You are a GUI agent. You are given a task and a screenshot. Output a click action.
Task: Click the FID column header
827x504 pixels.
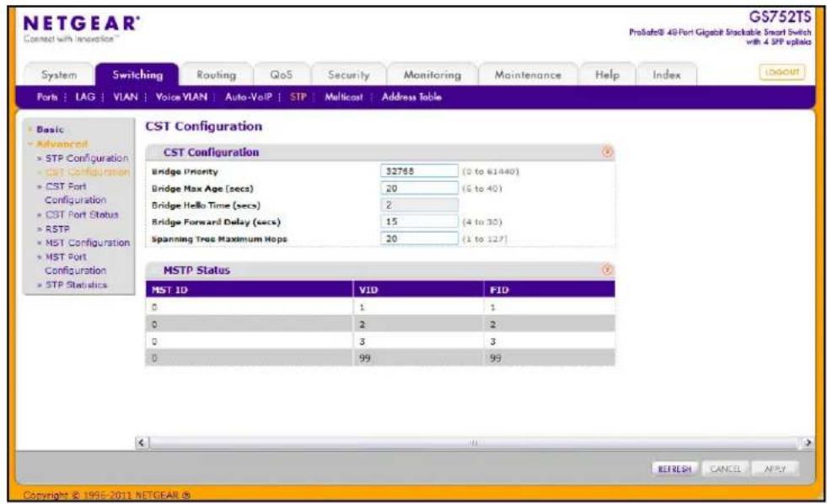pyautogui.click(x=549, y=289)
